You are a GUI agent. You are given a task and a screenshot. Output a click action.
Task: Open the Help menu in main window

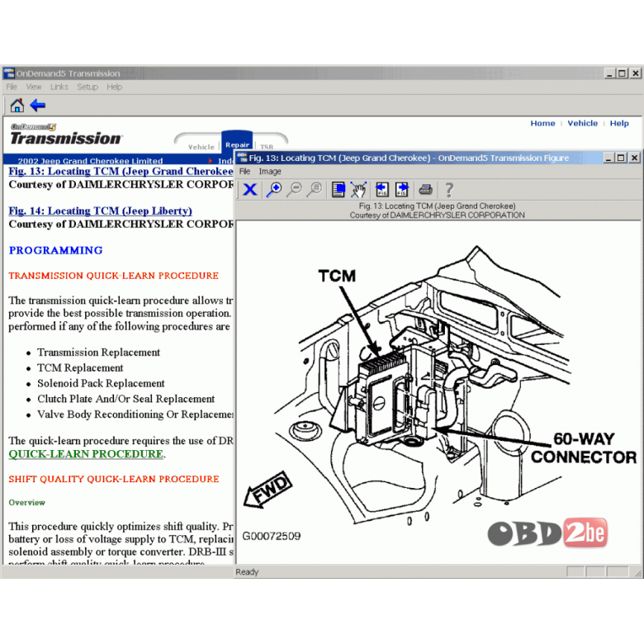pos(114,87)
